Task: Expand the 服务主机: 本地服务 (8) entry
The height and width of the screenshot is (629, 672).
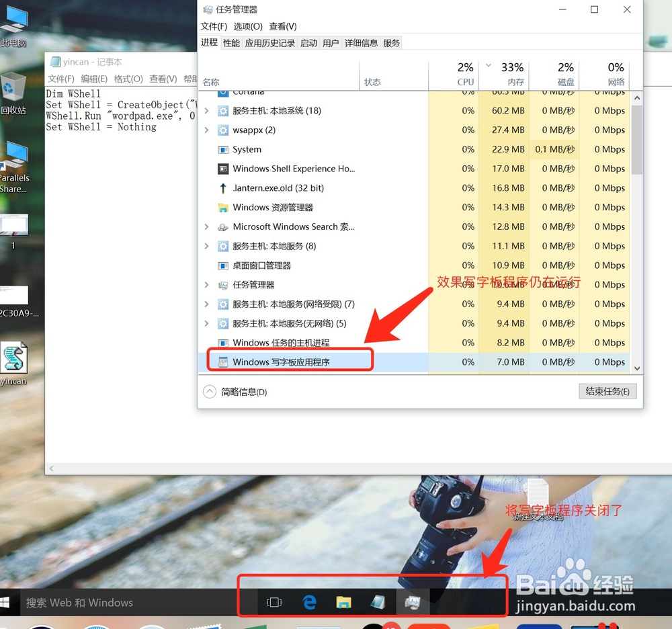Action: click(x=206, y=246)
